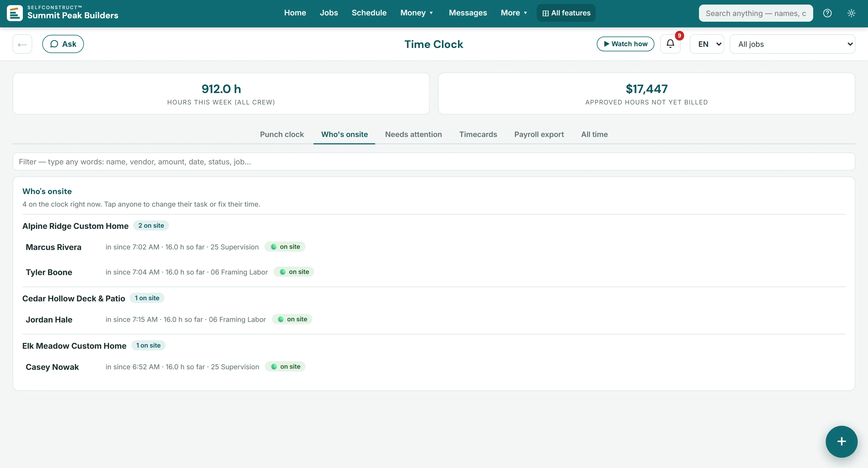Open the All jobs filter dropdown
Image resolution: width=868 pixels, height=468 pixels.
792,44
